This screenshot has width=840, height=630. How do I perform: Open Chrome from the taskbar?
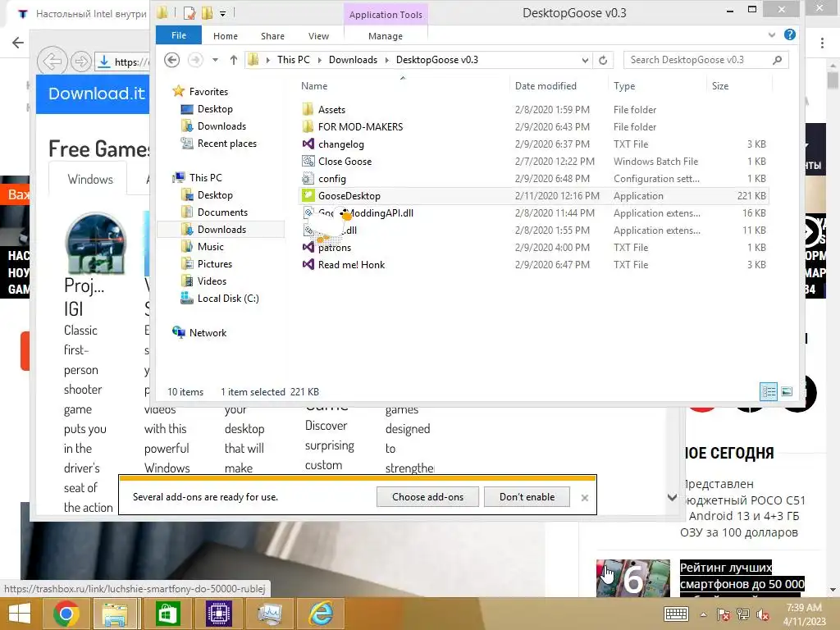pos(66,614)
